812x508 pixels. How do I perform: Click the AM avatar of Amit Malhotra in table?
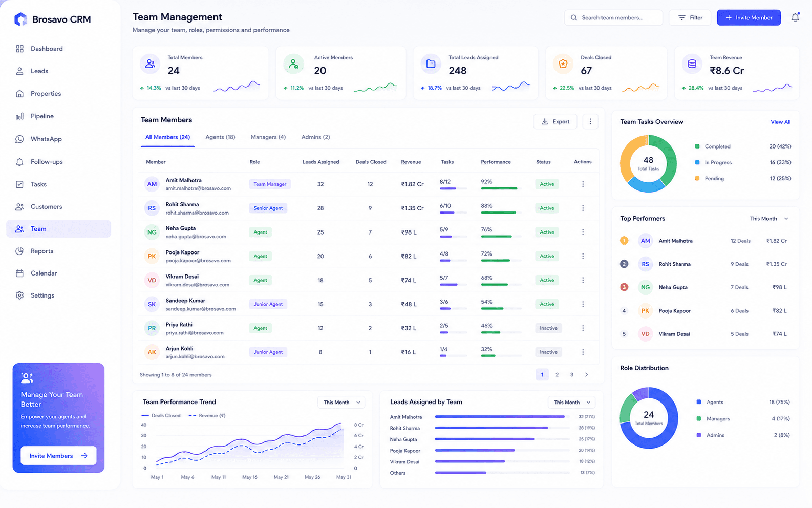[x=152, y=184]
